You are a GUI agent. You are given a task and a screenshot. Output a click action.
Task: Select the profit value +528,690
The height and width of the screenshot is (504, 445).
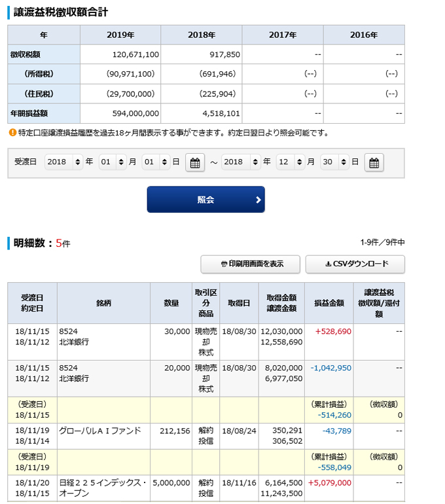click(333, 332)
